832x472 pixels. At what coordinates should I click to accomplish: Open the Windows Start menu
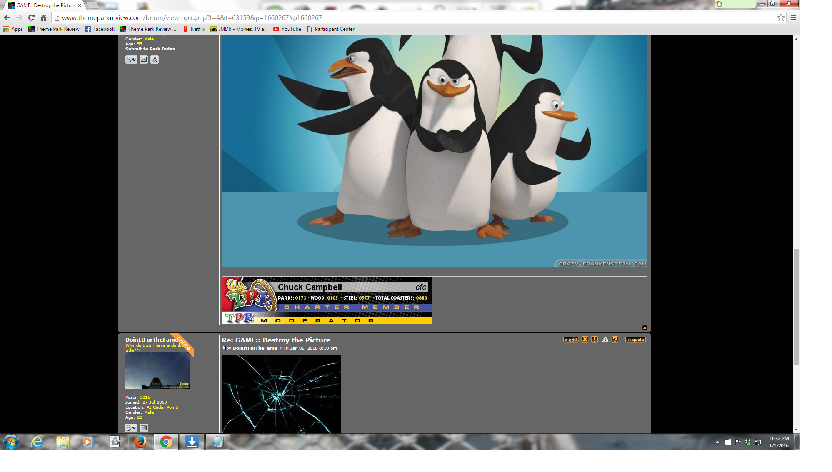tap(11, 442)
